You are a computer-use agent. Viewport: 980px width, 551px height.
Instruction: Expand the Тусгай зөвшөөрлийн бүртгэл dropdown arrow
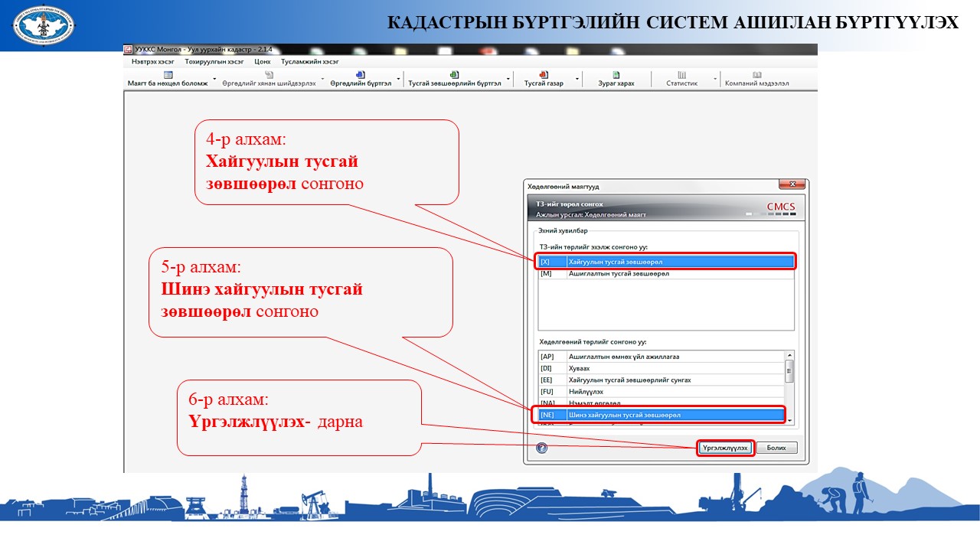click(509, 79)
